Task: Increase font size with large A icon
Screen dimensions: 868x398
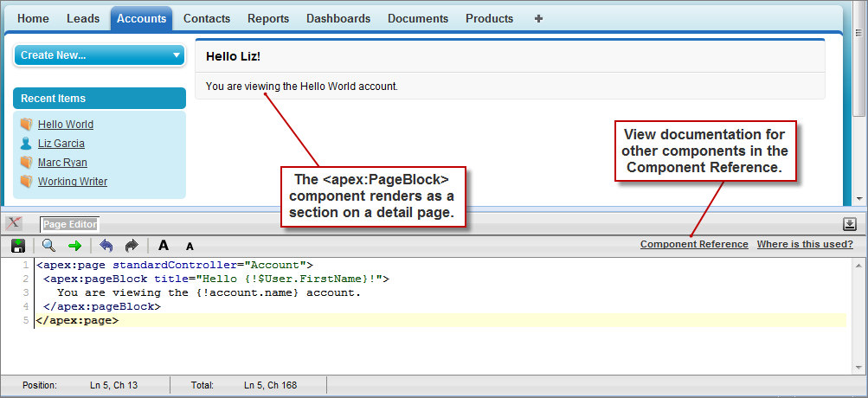Action: (164, 246)
